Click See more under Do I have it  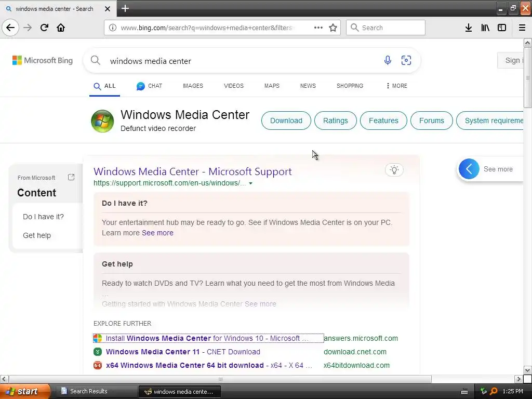point(157,233)
